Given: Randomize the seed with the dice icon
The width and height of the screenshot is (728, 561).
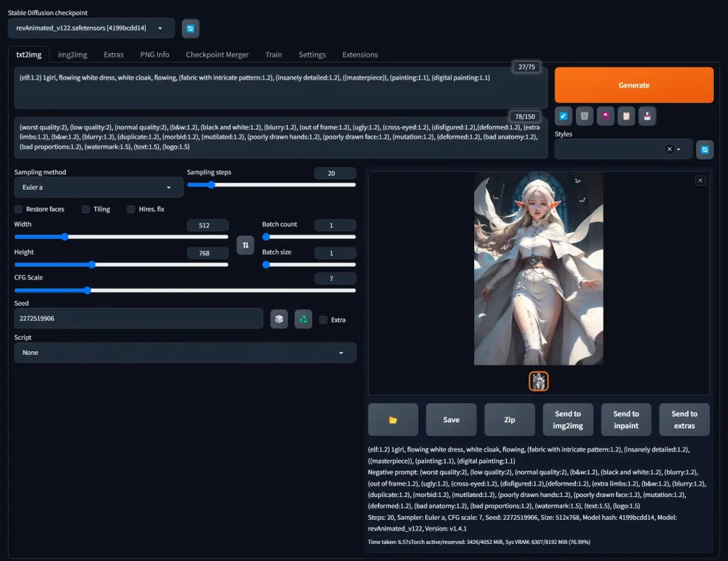Looking at the screenshot, I should point(279,319).
